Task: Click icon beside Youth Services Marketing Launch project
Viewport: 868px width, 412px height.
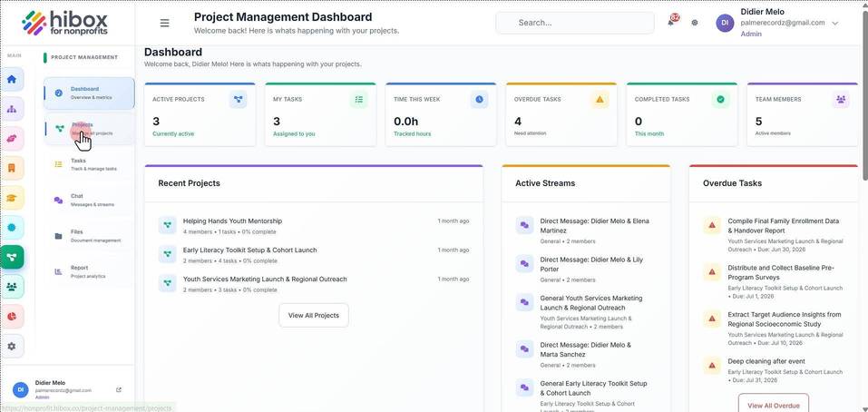Action: point(167,283)
